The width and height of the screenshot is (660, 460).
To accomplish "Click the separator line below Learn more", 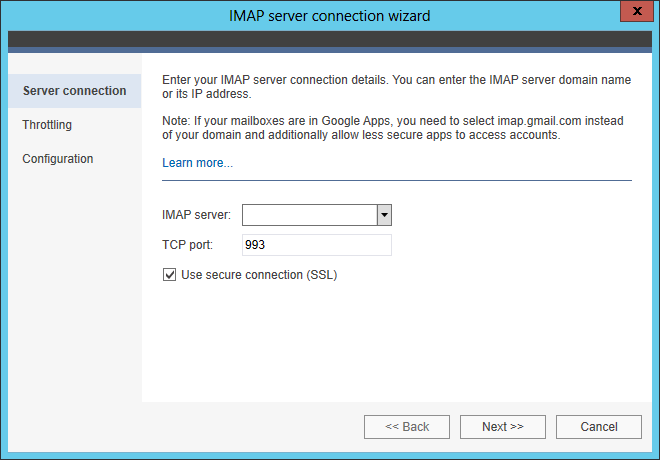I will click(397, 181).
